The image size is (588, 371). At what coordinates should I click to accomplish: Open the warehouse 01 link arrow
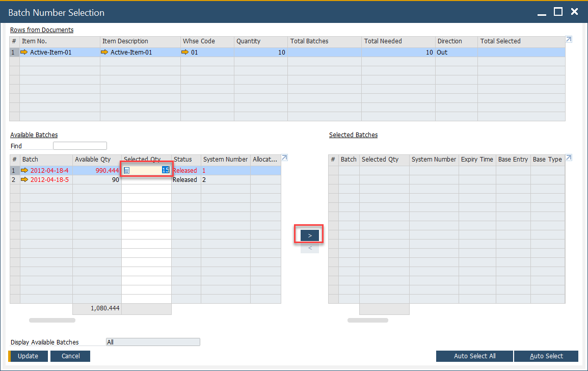point(185,52)
